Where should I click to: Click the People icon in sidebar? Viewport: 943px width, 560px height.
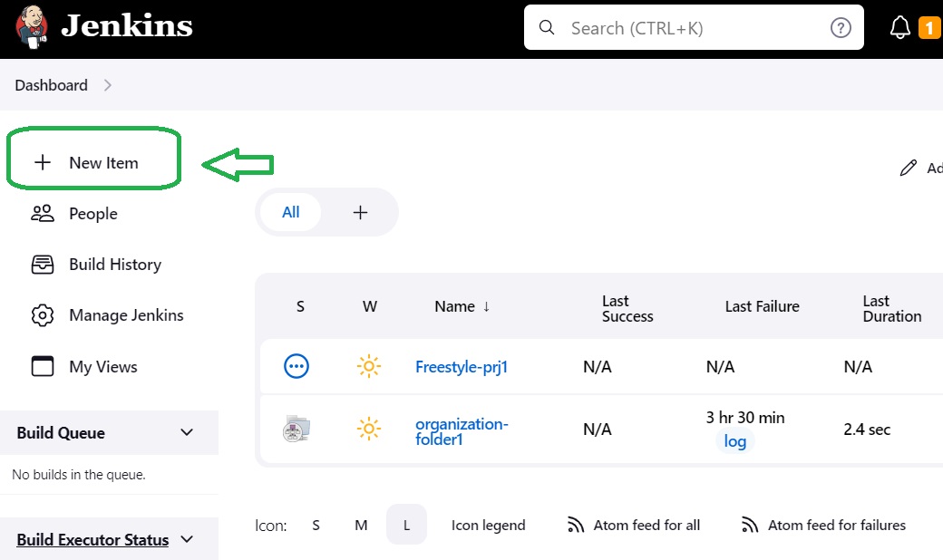[42, 213]
